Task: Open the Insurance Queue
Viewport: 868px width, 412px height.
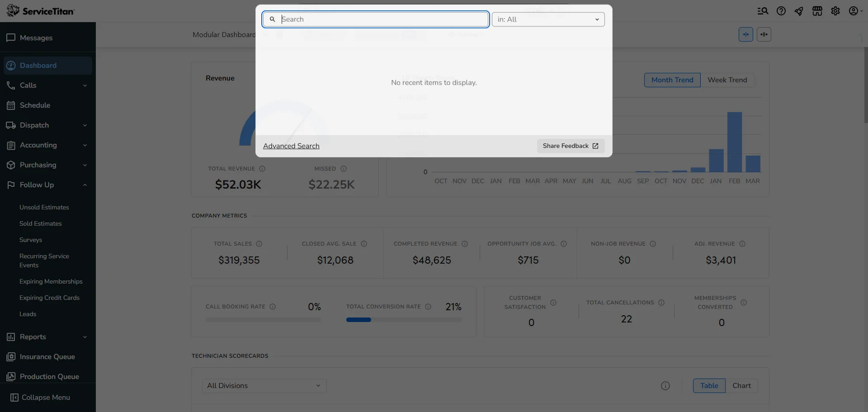Action: (47, 356)
